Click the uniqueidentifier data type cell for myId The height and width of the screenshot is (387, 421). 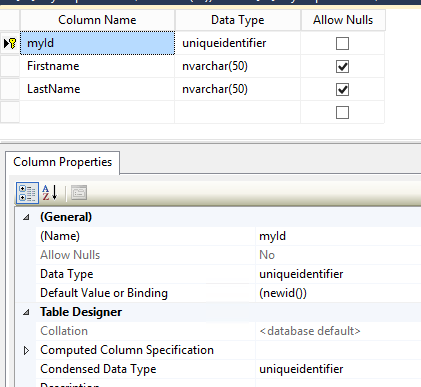[238, 43]
